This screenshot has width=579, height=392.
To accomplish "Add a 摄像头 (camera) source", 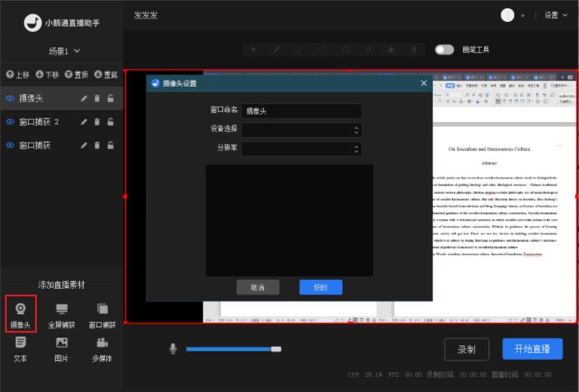I will [20, 315].
